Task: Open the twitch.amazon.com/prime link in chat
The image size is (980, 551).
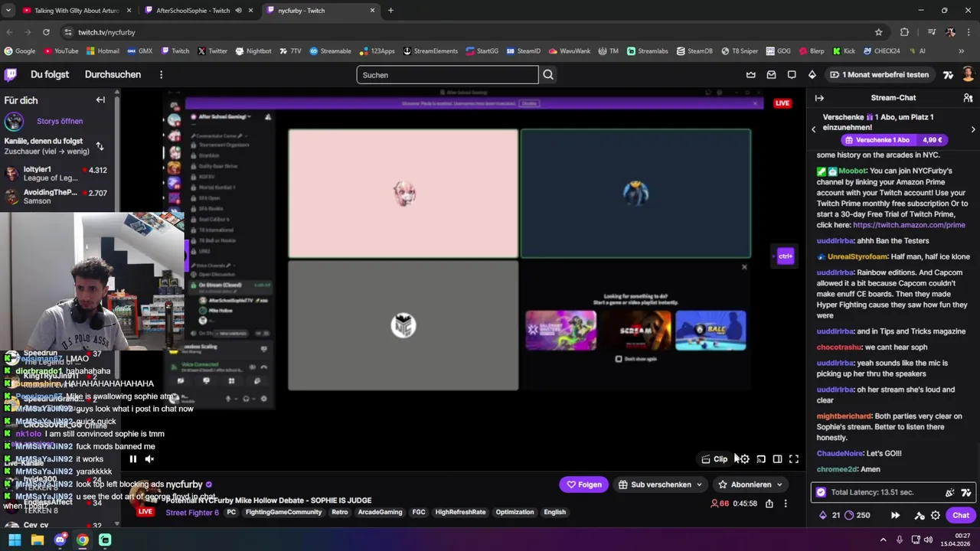Action: point(909,225)
